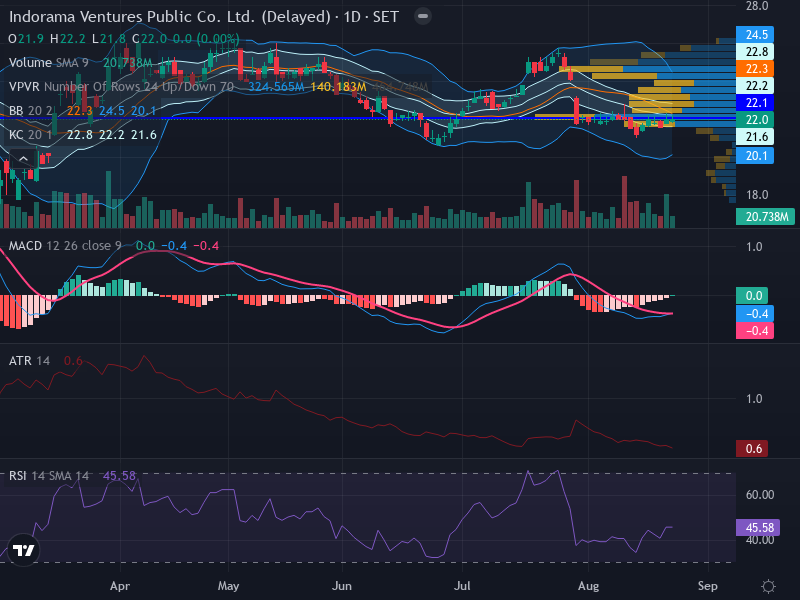The height and width of the screenshot is (600, 800).
Task: Open chart settings gear on the time axis
Action: tap(768, 586)
